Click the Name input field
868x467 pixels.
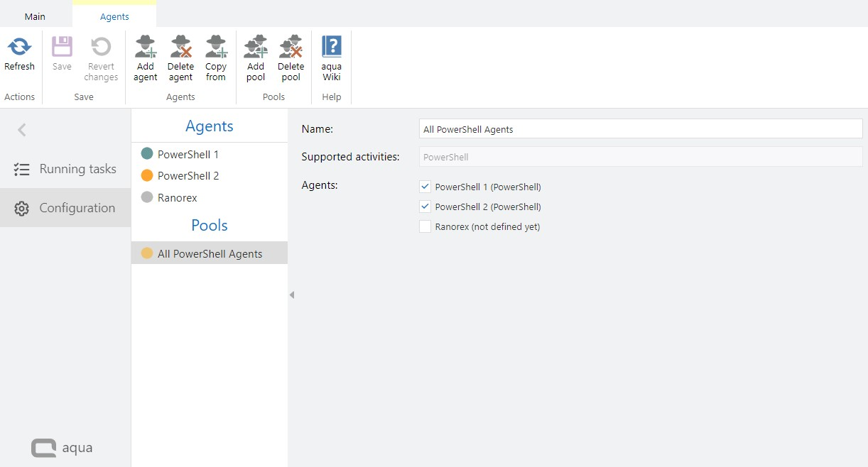pyautogui.click(x=639, y=129)
